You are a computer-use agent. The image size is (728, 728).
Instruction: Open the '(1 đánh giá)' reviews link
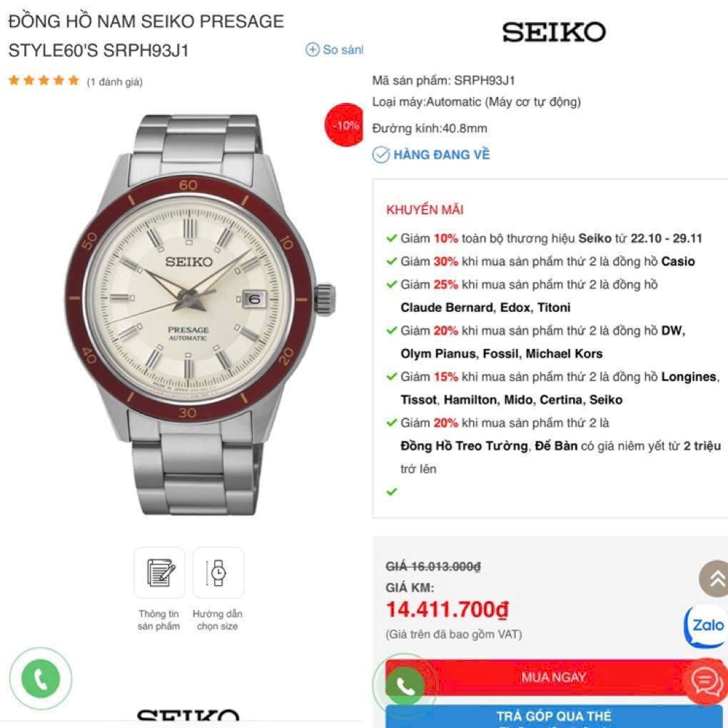point(115,81)
